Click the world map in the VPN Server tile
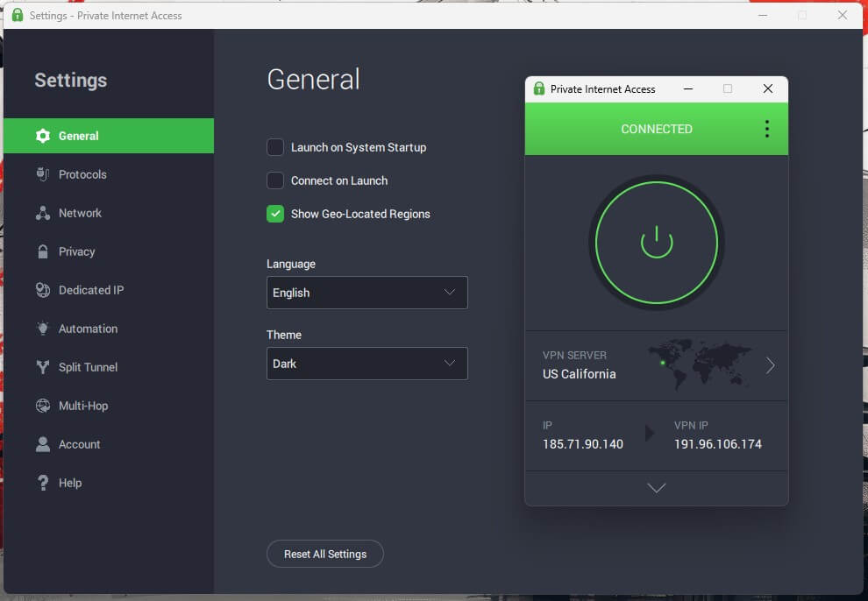The image size is (868, 601). (699, 364)
